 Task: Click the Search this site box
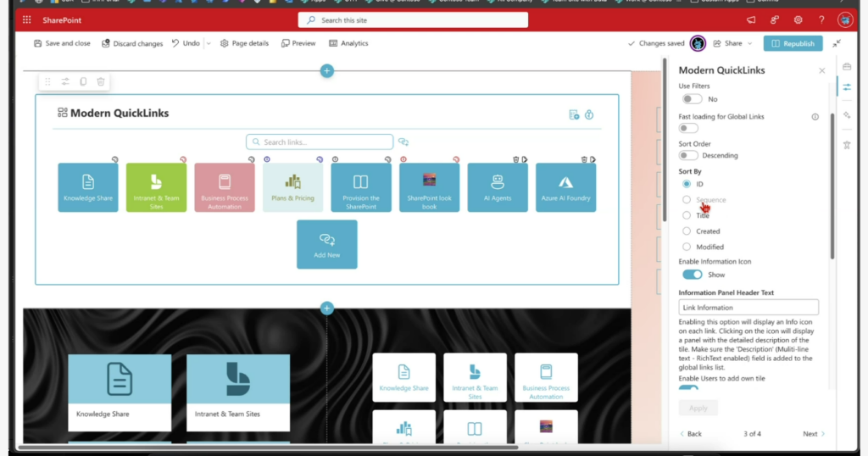tap(413, 20)
